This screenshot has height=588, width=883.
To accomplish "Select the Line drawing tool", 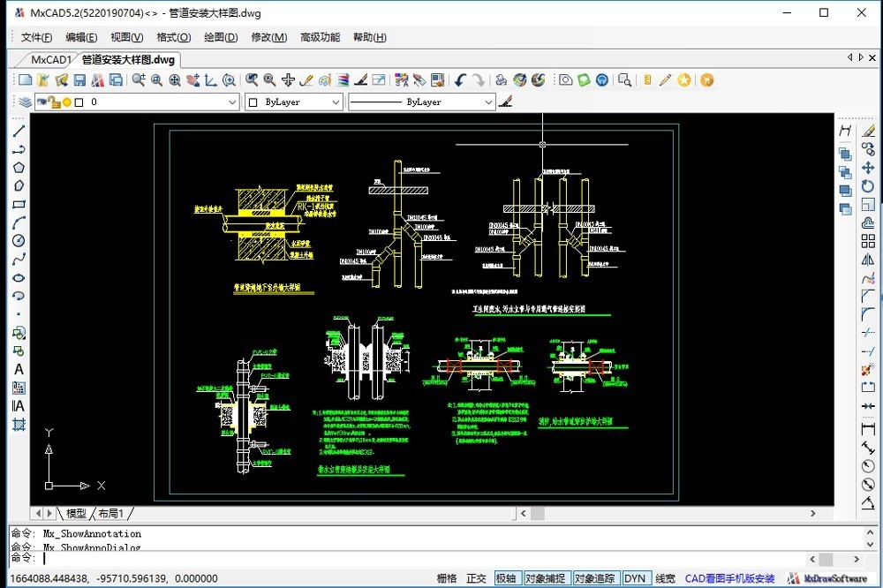I will pyautogui.click(x=19, y=131).
